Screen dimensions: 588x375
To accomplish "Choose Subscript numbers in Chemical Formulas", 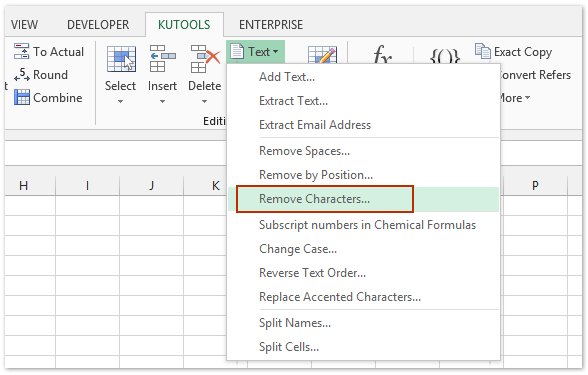I will coord(363,225).
